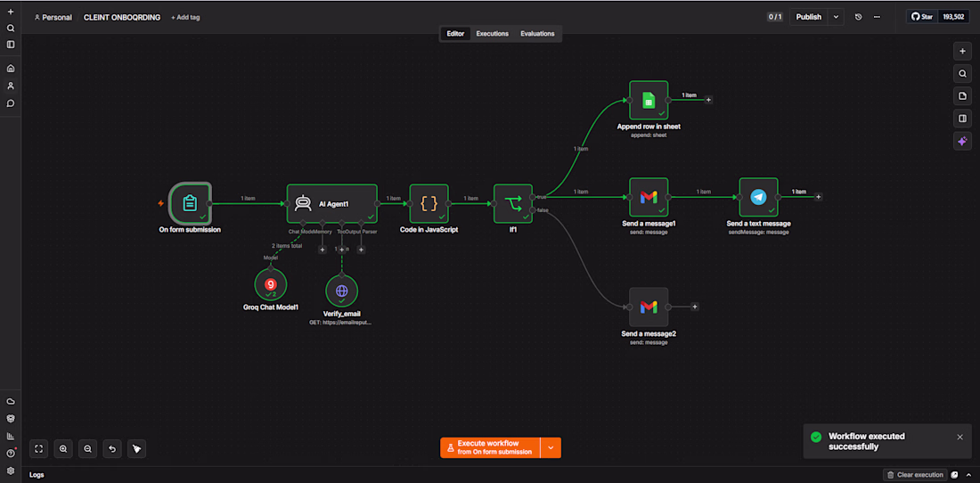This screenshot has width=980, height=483.
Task: Switch to the Editor tab
Action: tap(455, 34)
